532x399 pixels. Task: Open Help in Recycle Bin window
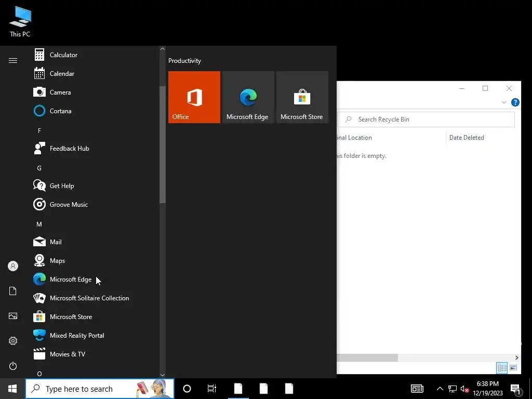[x=515, y=102]
